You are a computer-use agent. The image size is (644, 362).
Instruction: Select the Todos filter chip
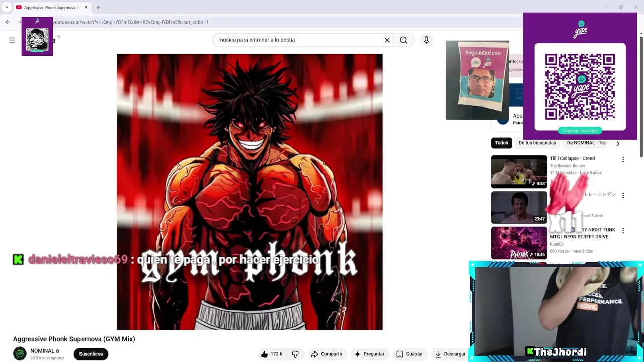501,143
